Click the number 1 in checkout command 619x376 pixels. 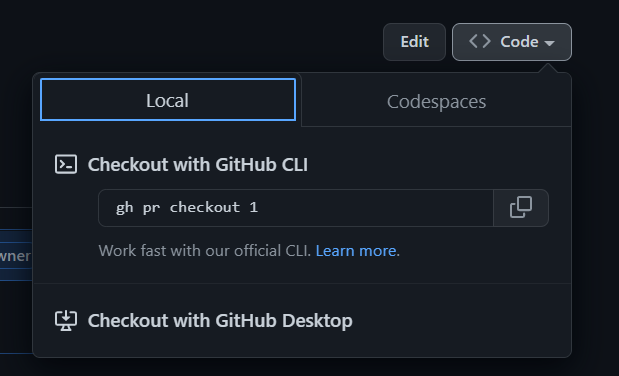(x=253, y=207)
